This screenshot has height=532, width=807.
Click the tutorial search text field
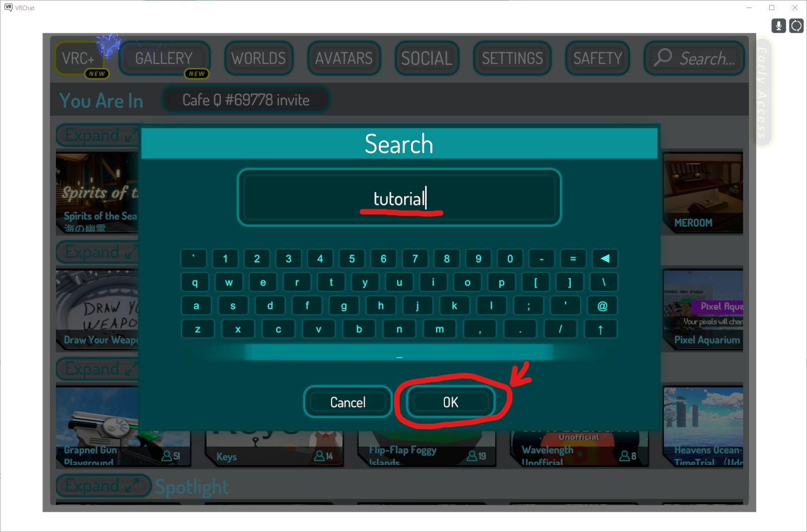[x=399, y=197]
